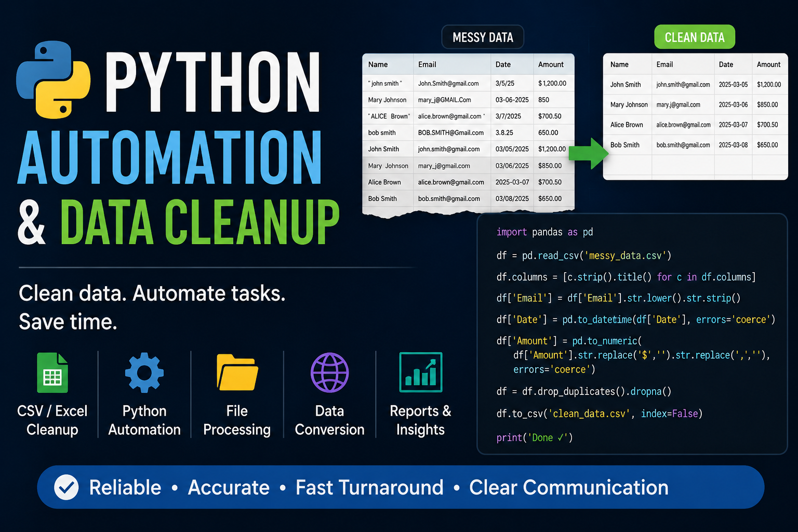Image resolution: width=798 pixels, height=532 pixels.
Task: Click the Date header in clean data table
Action: pos(726,64)
